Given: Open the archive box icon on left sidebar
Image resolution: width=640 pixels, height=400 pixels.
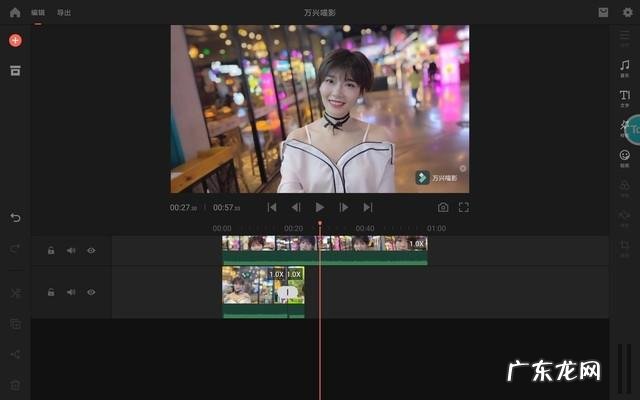Looking at the screenshot, I should 15,71.
